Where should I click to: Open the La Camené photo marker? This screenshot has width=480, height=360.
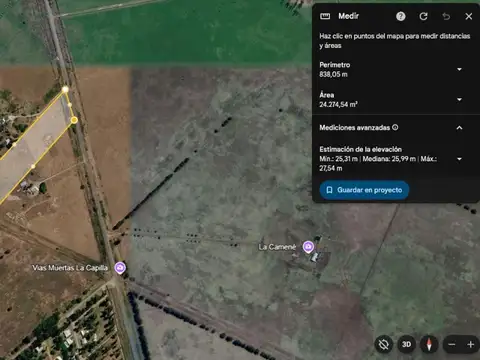click(x=308, y=247)
